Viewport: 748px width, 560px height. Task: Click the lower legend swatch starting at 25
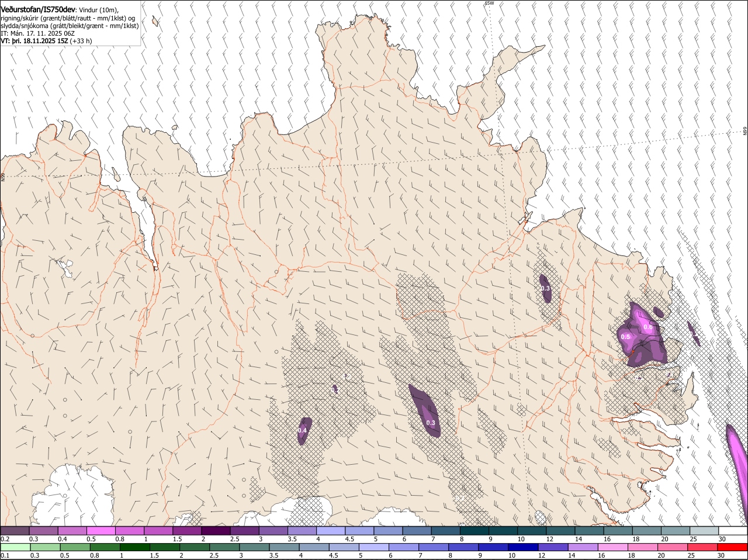[703, 547]
